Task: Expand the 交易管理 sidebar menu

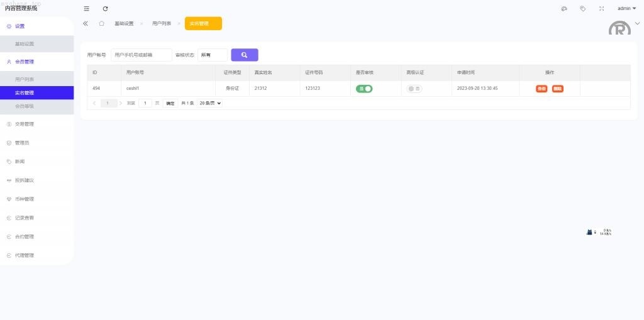Action: click(x=25, y=124)
